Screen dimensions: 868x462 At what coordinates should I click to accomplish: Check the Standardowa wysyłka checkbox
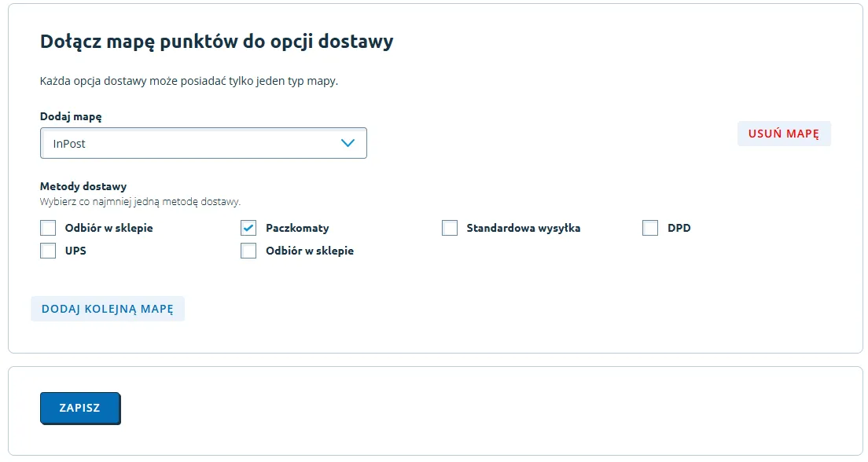450,228
